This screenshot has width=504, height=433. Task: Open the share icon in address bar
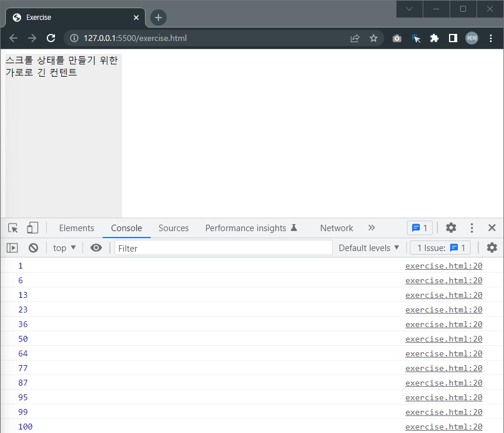pyautogui.click(x=354, y=37)
